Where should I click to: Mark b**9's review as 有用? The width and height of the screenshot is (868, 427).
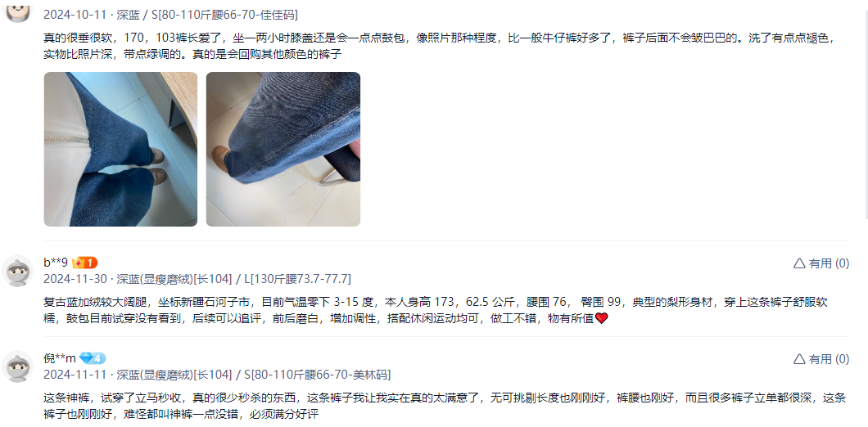821,263
